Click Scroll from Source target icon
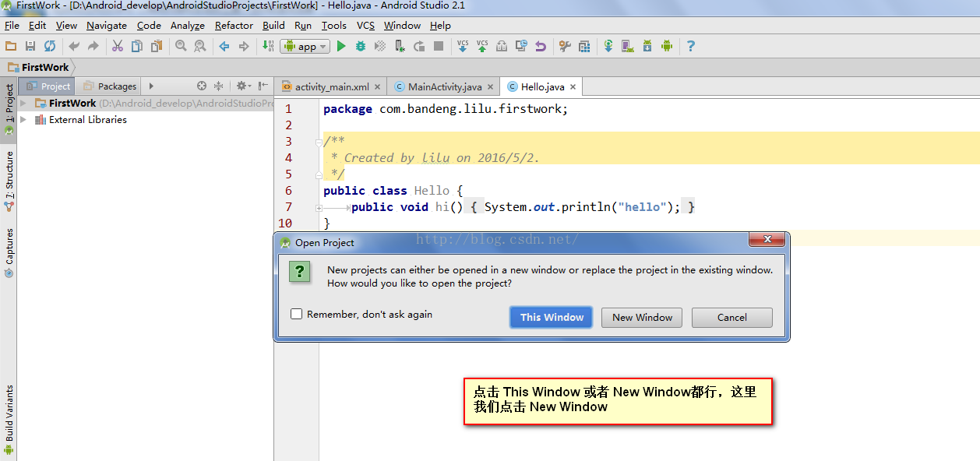 (x=202, y=86)
